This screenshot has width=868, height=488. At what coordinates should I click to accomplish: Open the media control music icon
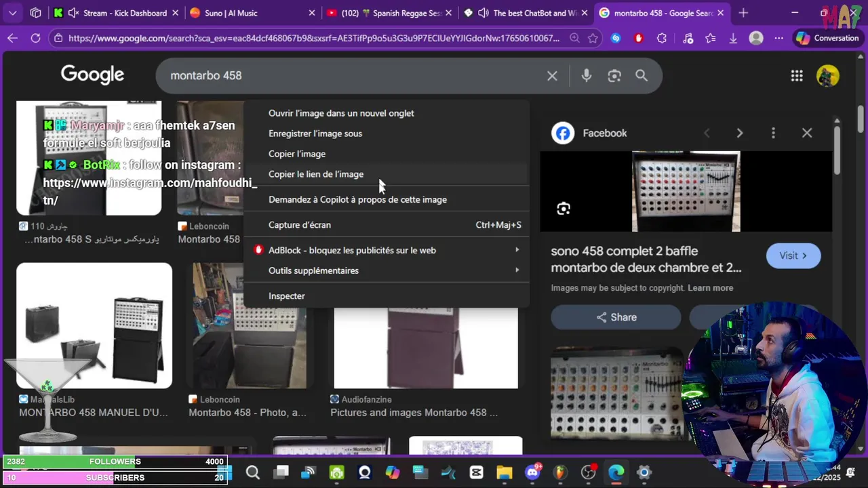688,39
